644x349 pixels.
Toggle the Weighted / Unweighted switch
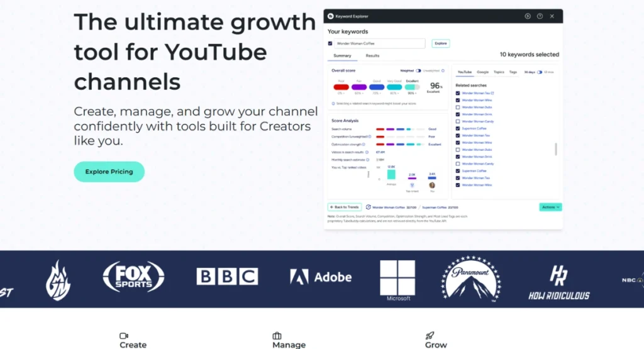(418, 70)
